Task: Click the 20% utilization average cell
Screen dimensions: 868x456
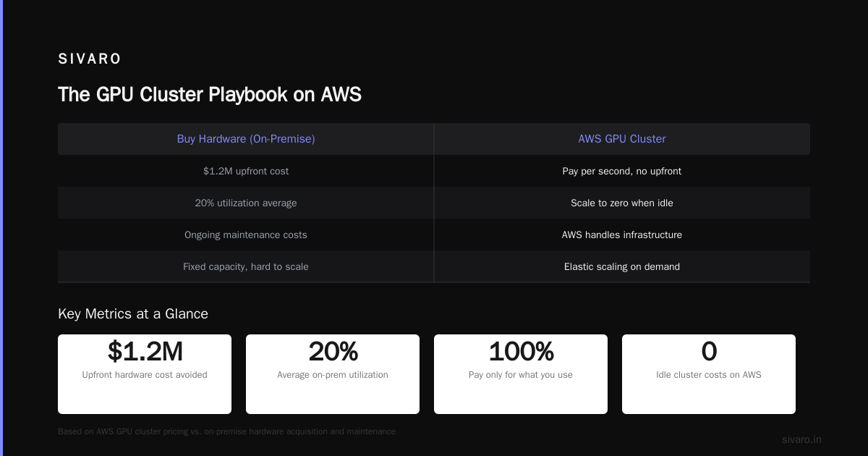Action: tap(246, 203)
